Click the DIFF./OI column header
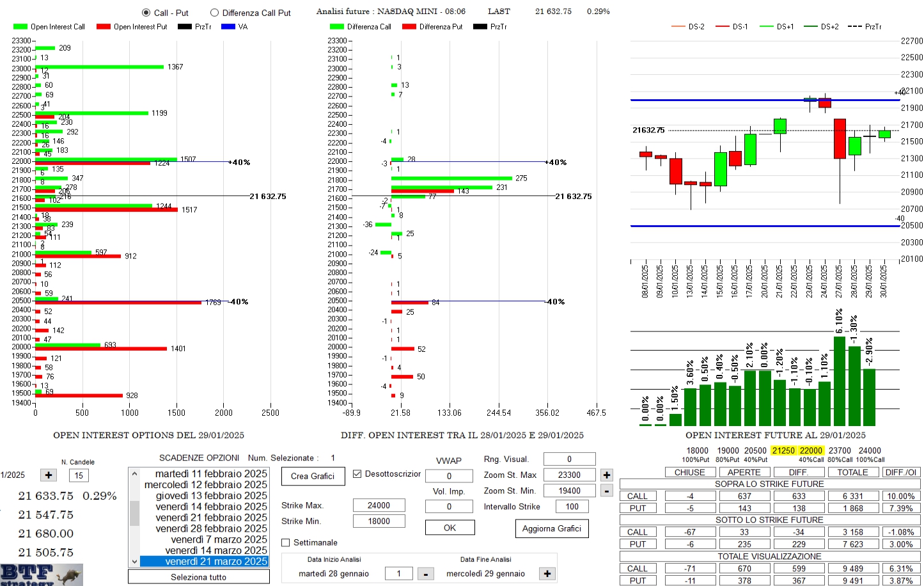Image resolution: width=924 pixels, height=586 pixels. point(900,472)
